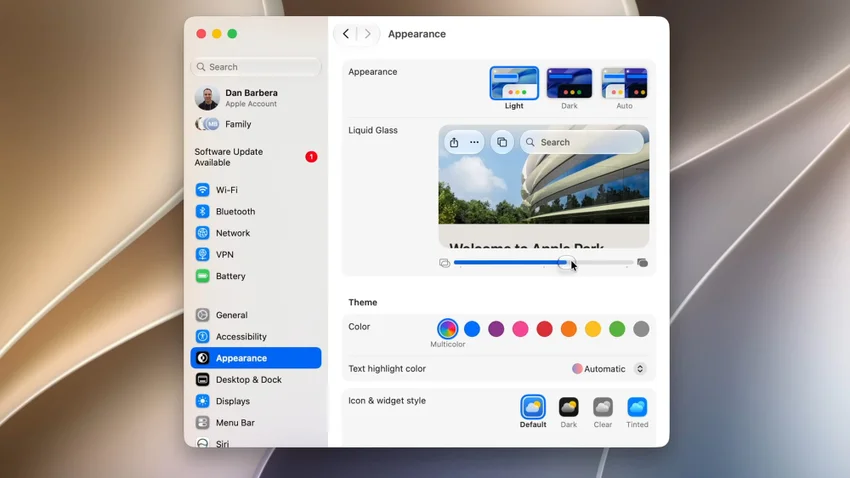850x478 pixels.
Task: Open Battery settings in sidebar
Action: pyautogui.click(x=255, y=276)
